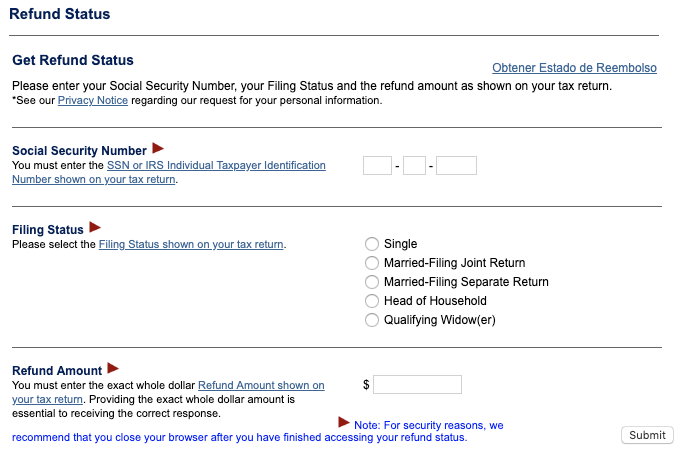Screen dimensions: 683x458
Task: Click the red arrow beside Refund Amount heading
Action: click(x=113, y=368)
